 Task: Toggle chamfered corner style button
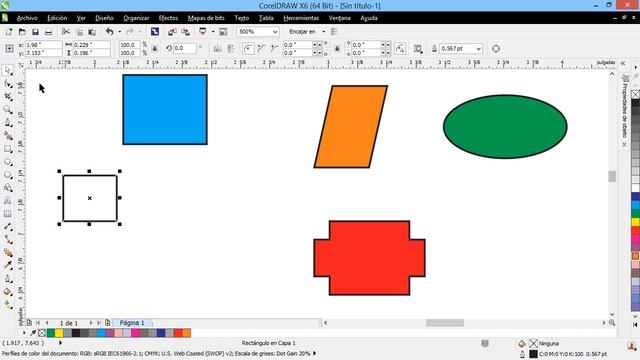(274, 49)
